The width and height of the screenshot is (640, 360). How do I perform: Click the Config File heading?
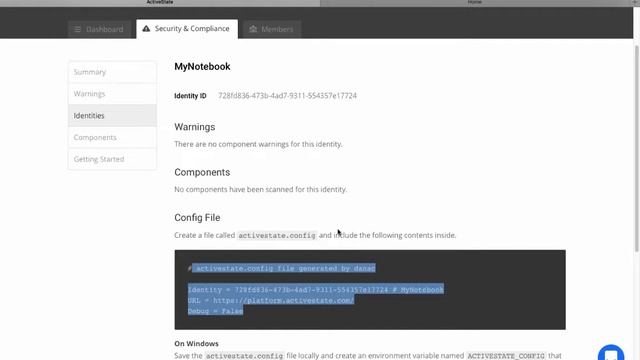(x=197, y=218)
